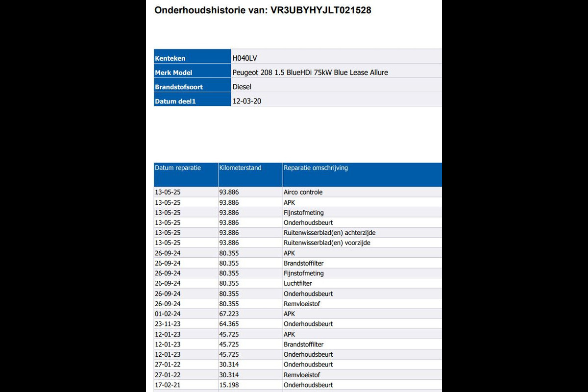Click the date value 12-03-20
This screenshot has height=392, width=588.
[246, 101]
